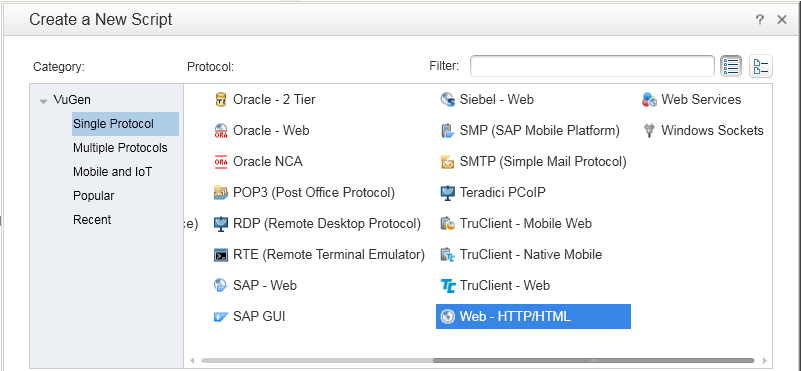Click the Windows Sockets plug icon
The width and height of the screenshot is (801, 371).
(649, 131)
